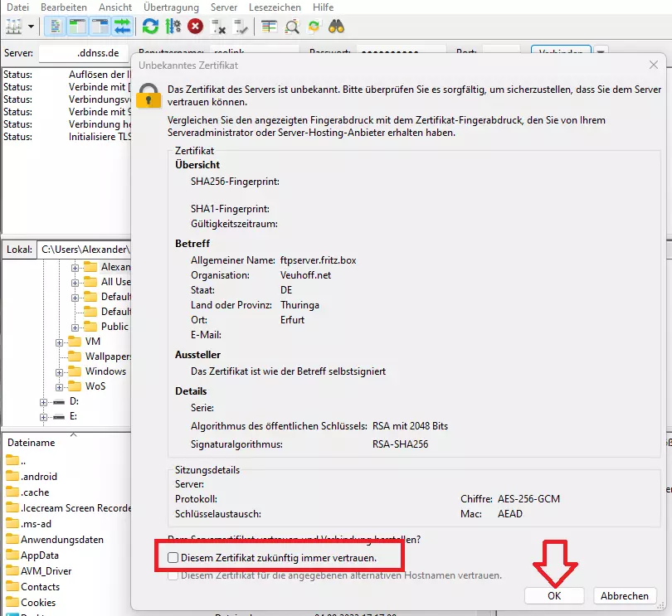Enable synchronized browsing
The image size is (672, 616).
click(314, 26)
